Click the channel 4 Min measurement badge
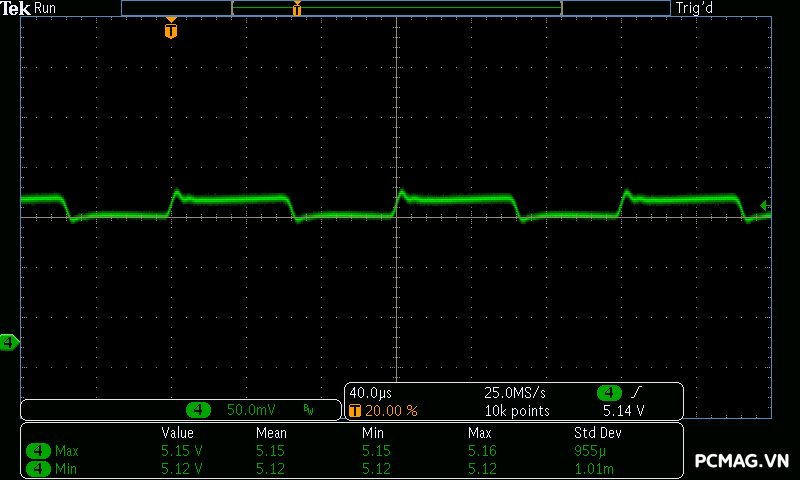This screenshot has height=480, width=800. [x=40, y=468]
